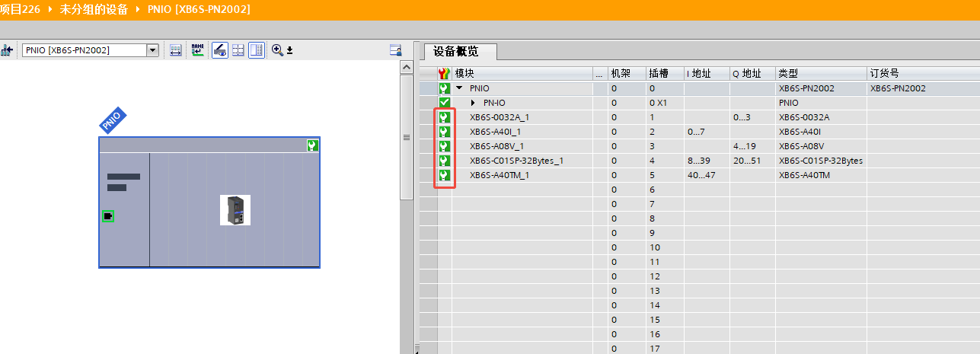Click the device module image in the rack

[x=235, y=210]
